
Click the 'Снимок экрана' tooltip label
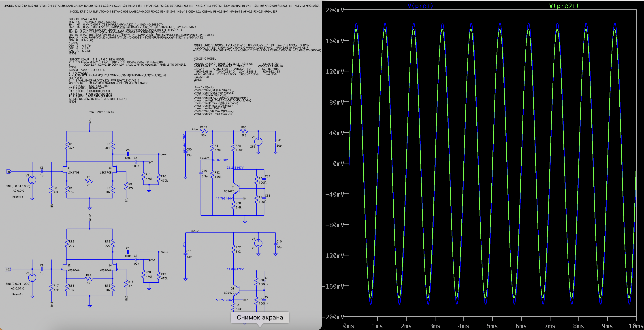(260, 317)
